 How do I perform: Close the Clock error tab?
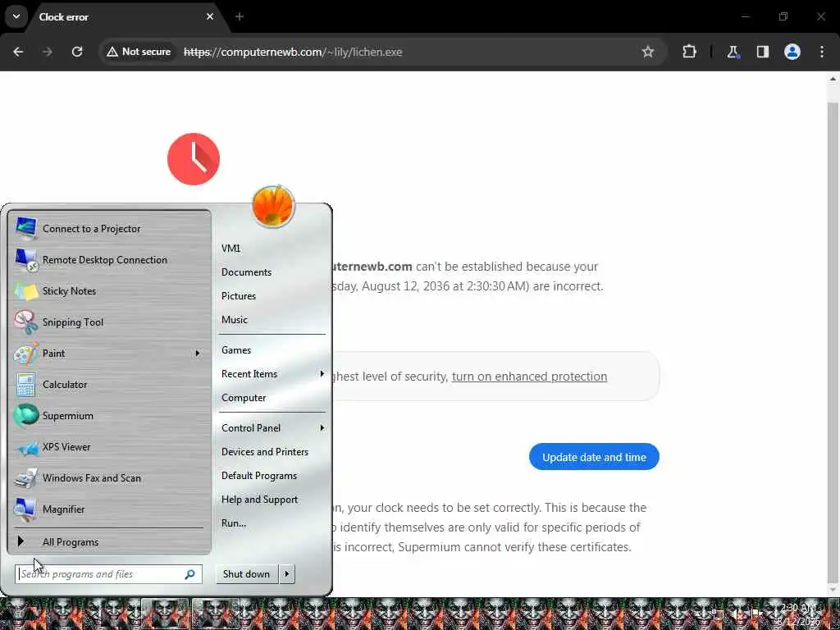coord(210,16)
